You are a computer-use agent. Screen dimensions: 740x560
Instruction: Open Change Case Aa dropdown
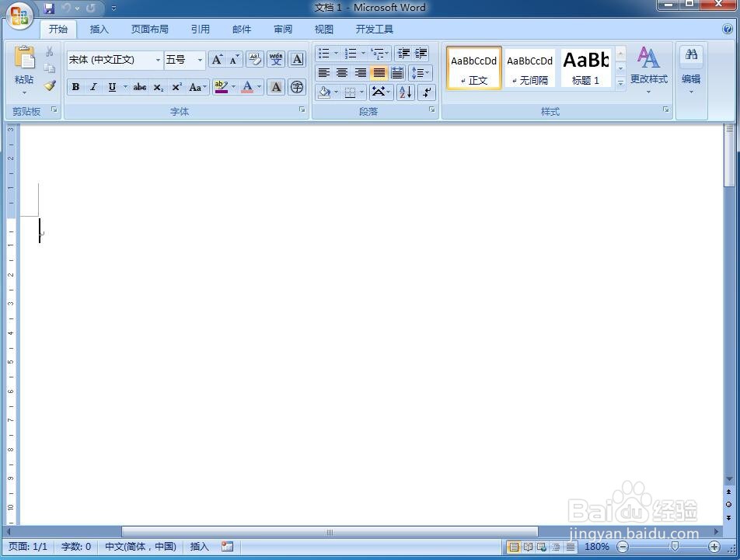(x=197, y=87)
